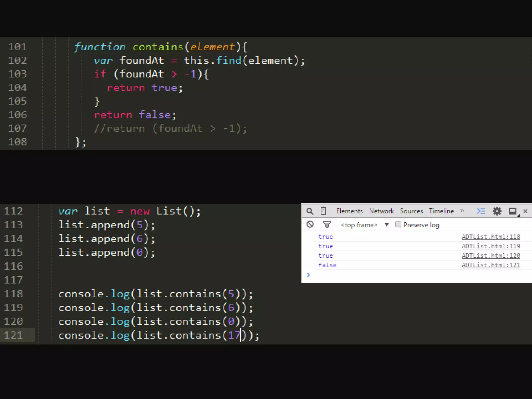Open source link ADTList.html:120

491,256
